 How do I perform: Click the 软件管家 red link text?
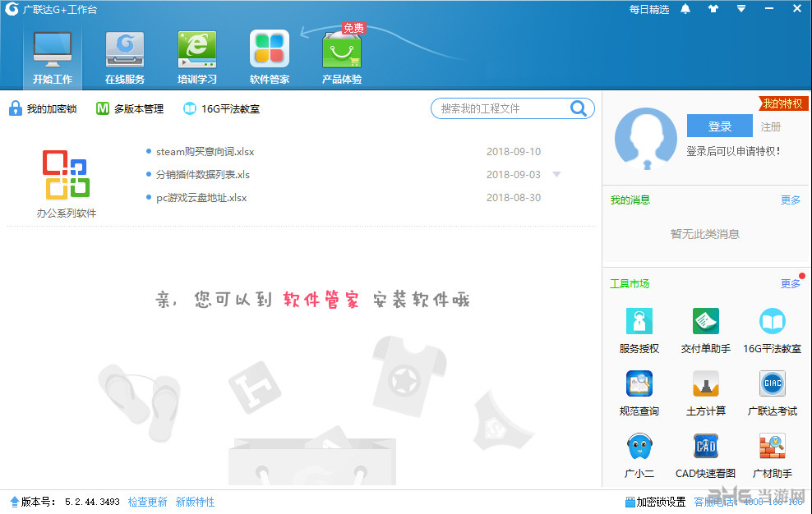pos(321,299)
